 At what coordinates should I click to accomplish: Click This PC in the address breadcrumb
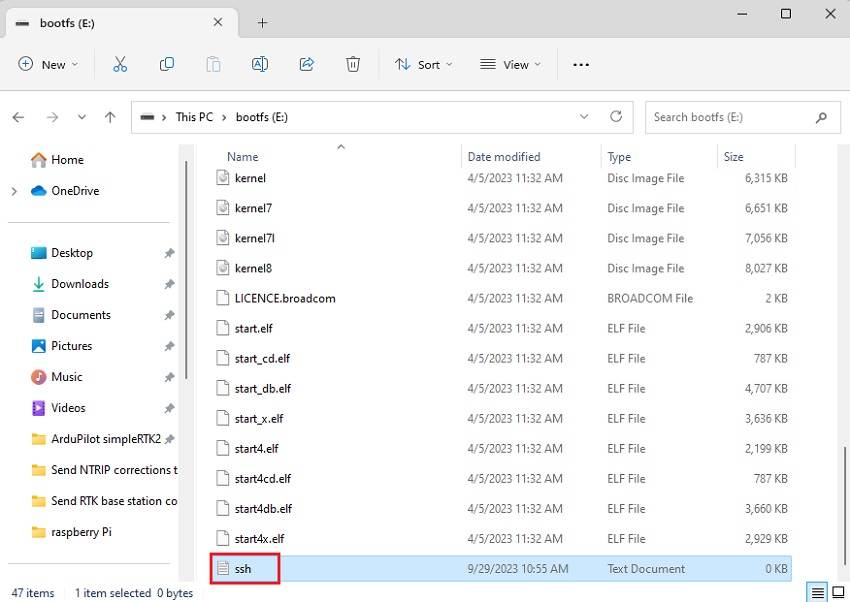194,117
